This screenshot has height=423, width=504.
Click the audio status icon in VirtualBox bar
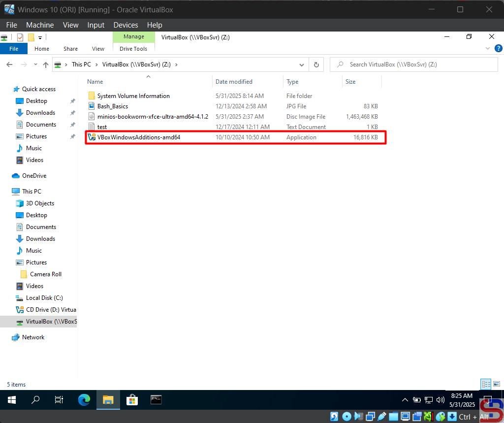(358, 417)
